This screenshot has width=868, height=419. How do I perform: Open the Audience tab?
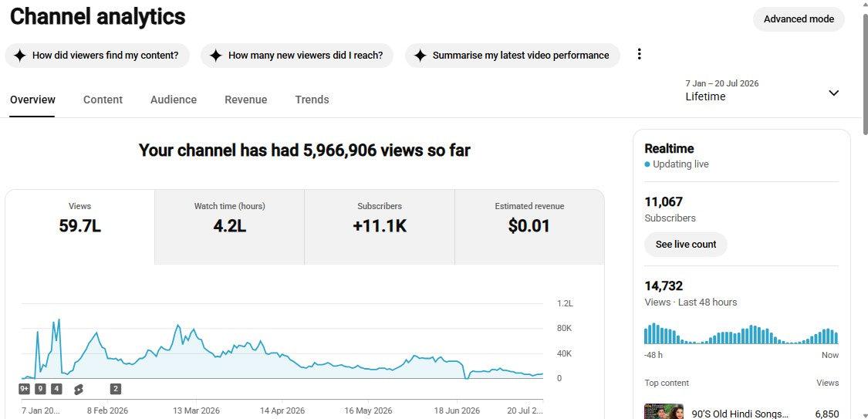174,100
